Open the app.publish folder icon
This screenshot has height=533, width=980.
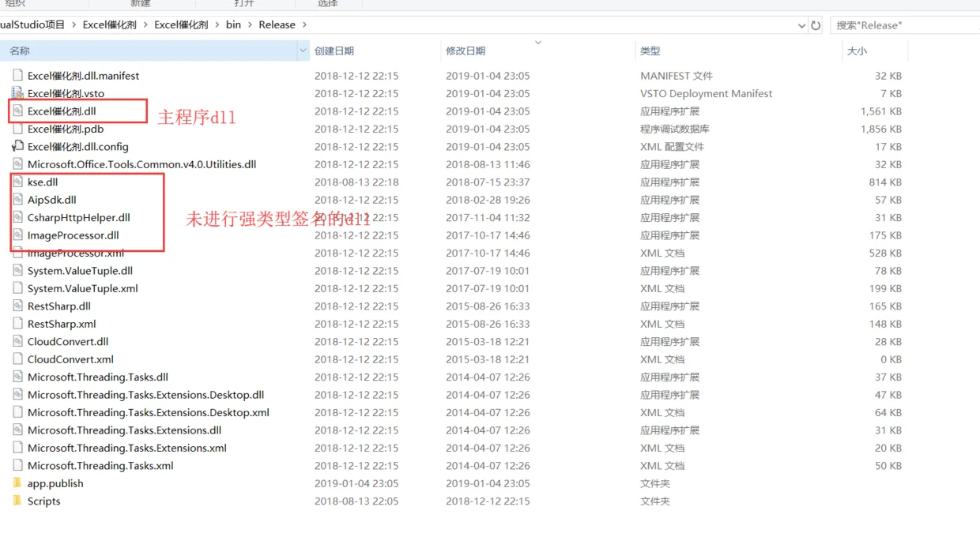tap(18, 483)
